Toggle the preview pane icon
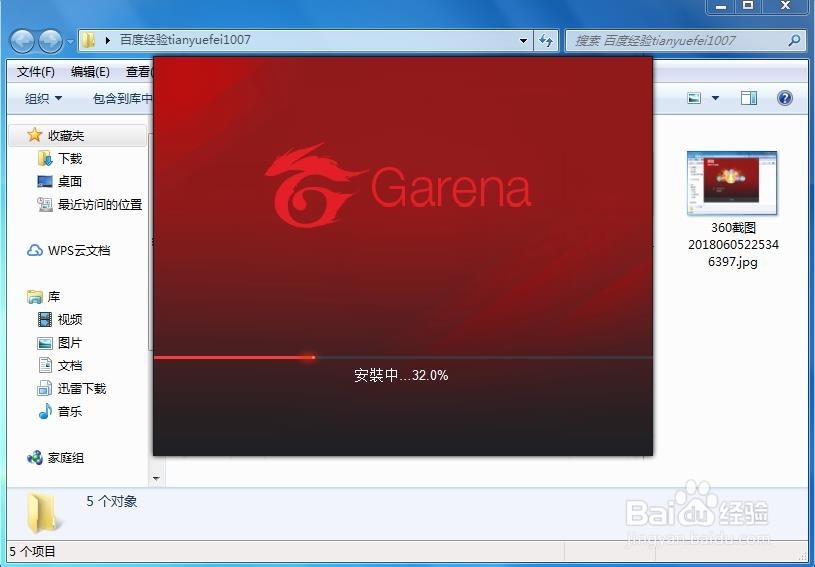 click(x=748, y=98)
